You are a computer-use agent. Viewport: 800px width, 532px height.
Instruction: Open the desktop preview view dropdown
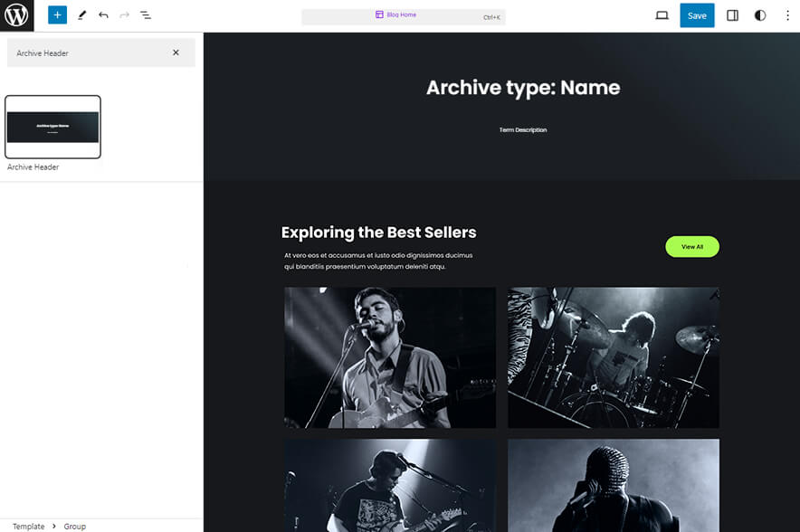[662, 14]
